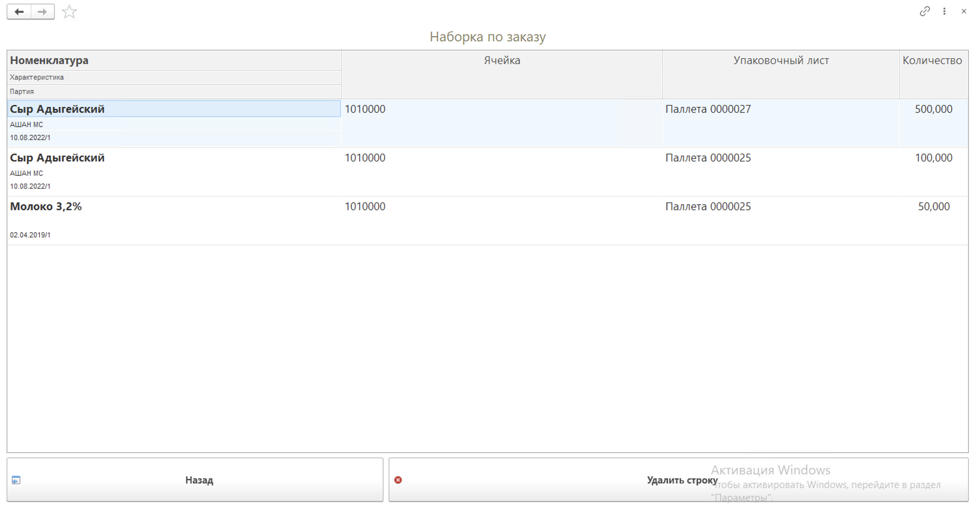
Task: Click the red delete icon on Удалить строку
Action: [398, 480]
